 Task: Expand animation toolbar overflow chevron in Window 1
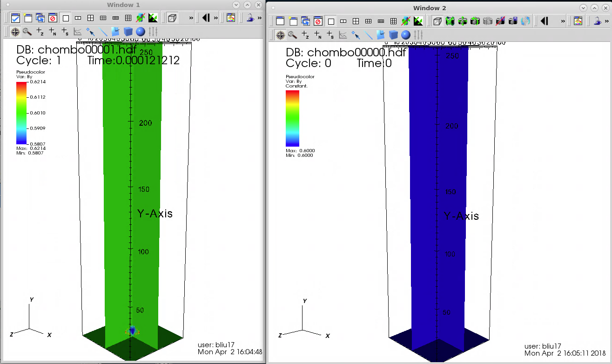coord(215,18)
